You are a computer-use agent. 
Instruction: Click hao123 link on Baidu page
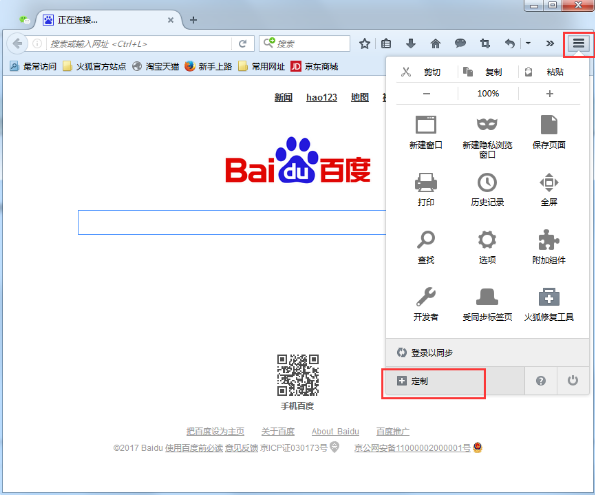coord(321,98)
